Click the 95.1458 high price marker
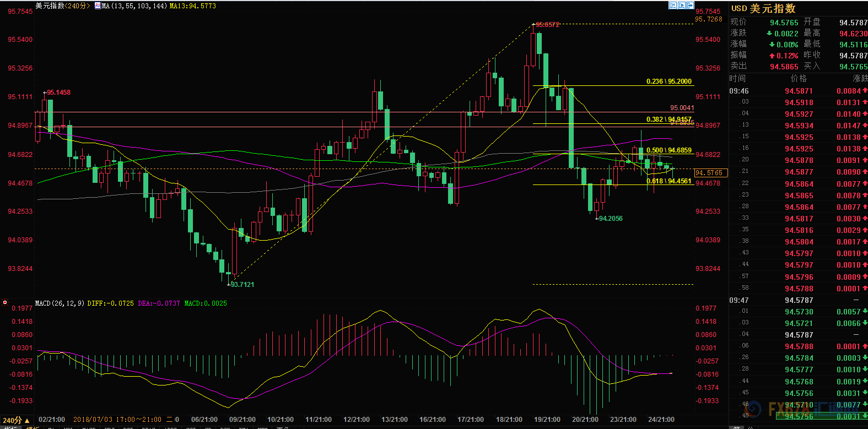 point(58,93)
